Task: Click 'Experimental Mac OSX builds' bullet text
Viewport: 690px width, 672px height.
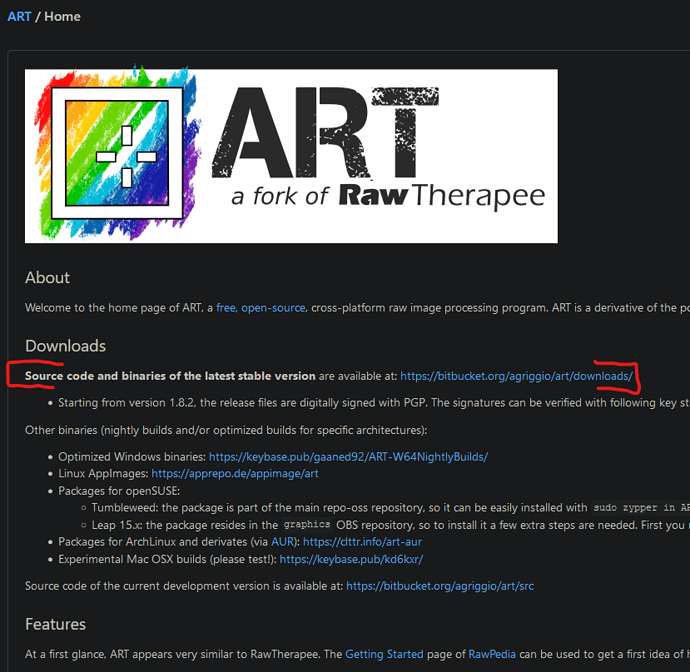Action: tap(168, 559)
